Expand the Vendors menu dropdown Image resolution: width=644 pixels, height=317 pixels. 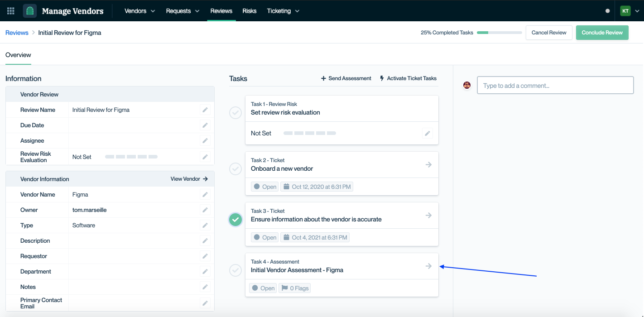pyautogui.click(x=140, y=11)
